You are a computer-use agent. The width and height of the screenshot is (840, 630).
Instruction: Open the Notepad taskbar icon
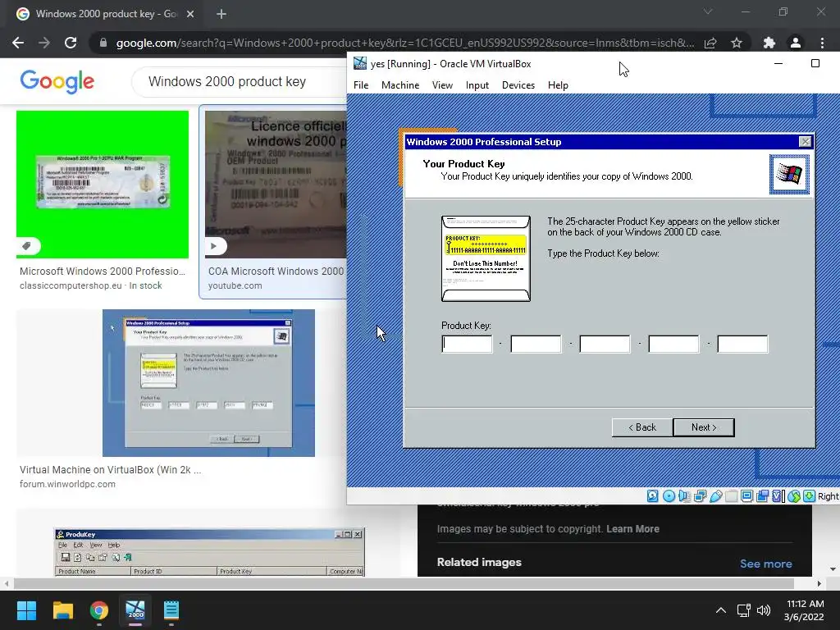[171, 610]
